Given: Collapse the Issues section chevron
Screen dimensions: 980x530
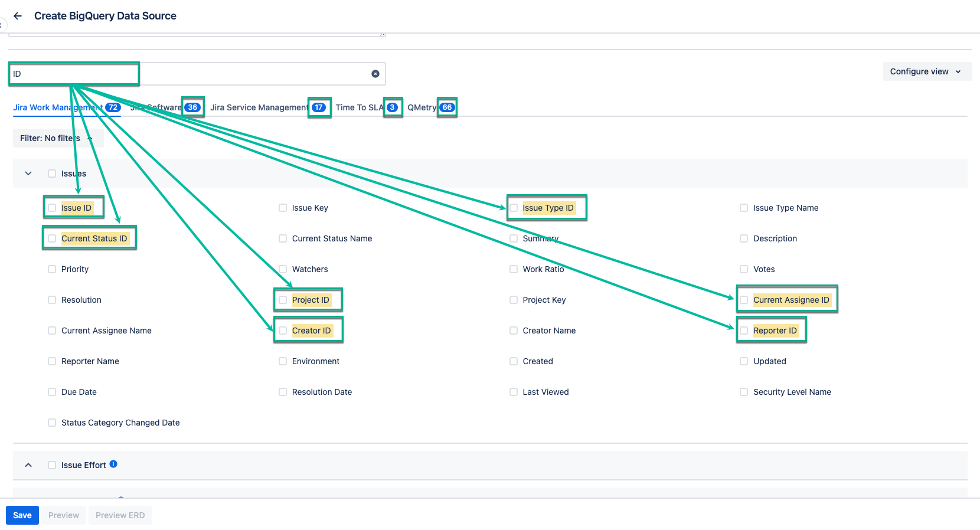Looking at the screenshot, I should coord(28,174).
